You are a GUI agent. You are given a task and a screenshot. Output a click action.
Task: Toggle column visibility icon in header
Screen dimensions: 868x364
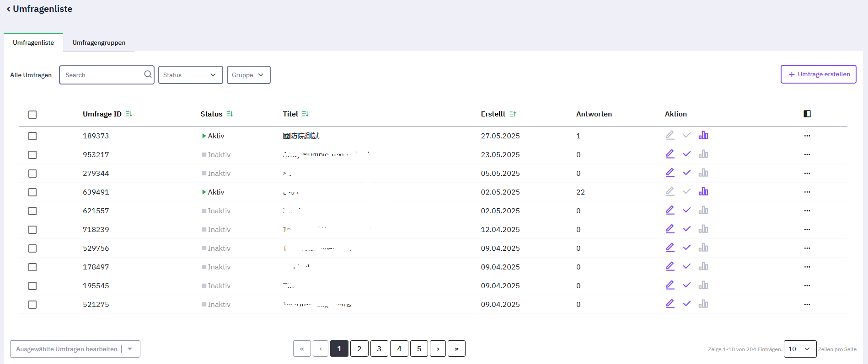click(x=807, y=114)
